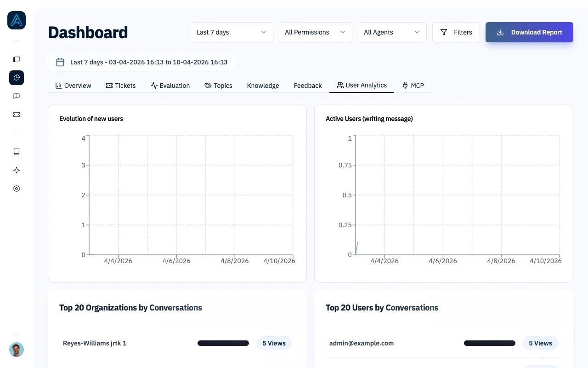Open the Last 7 days dropdown
This screenshot has height=368, width=588.
coord(232,32)
